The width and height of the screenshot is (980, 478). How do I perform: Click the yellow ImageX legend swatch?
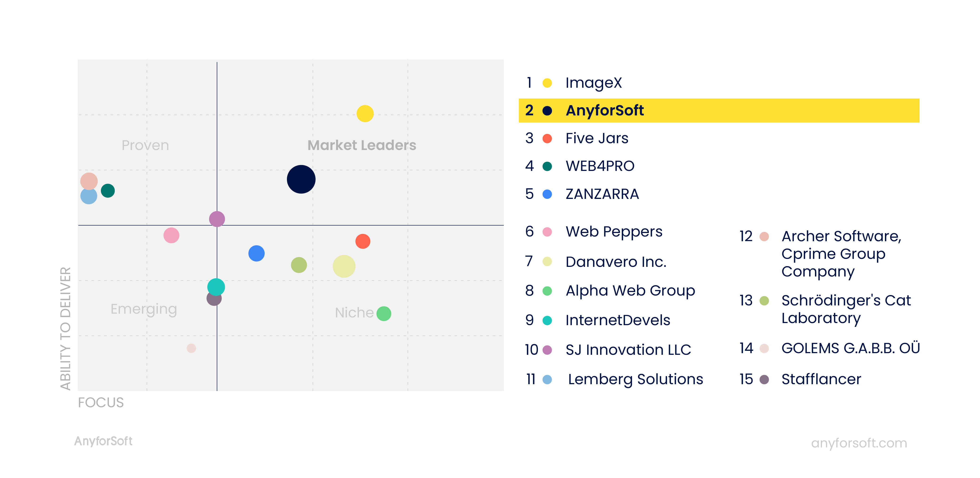click(x=547, y=83)
